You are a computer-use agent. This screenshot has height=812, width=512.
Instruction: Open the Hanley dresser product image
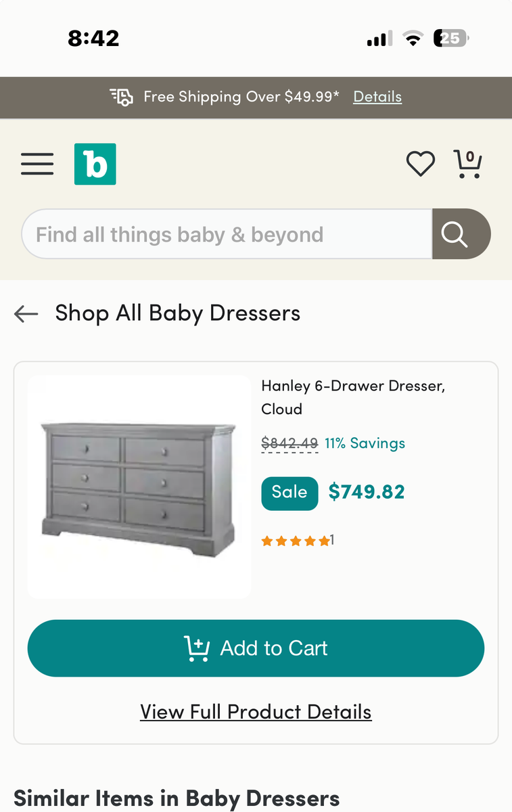[139, 487]
